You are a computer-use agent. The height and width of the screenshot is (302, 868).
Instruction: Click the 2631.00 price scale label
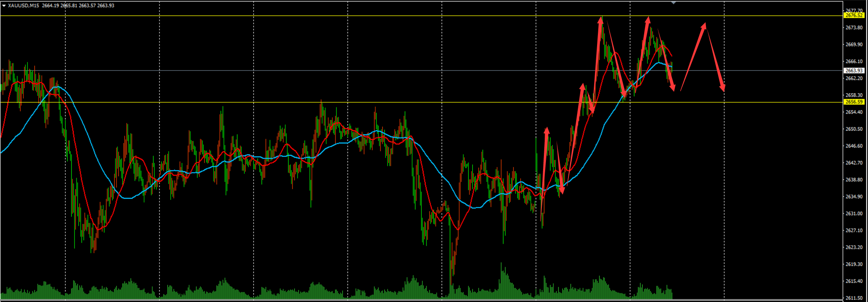point(854,213)
